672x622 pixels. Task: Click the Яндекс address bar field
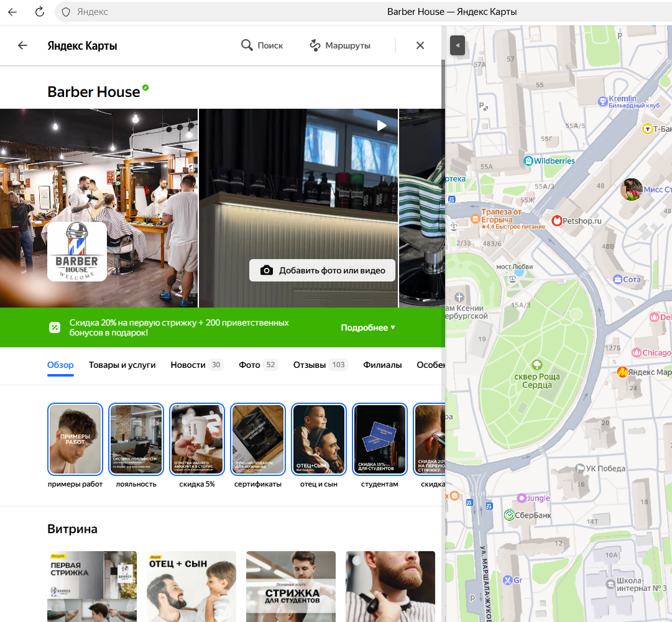tap(218, 12)
